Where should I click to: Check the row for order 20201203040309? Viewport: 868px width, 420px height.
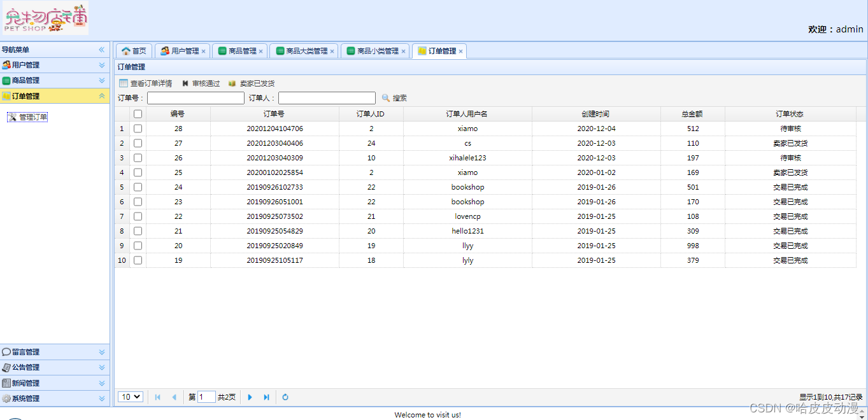tap(138, 158)
